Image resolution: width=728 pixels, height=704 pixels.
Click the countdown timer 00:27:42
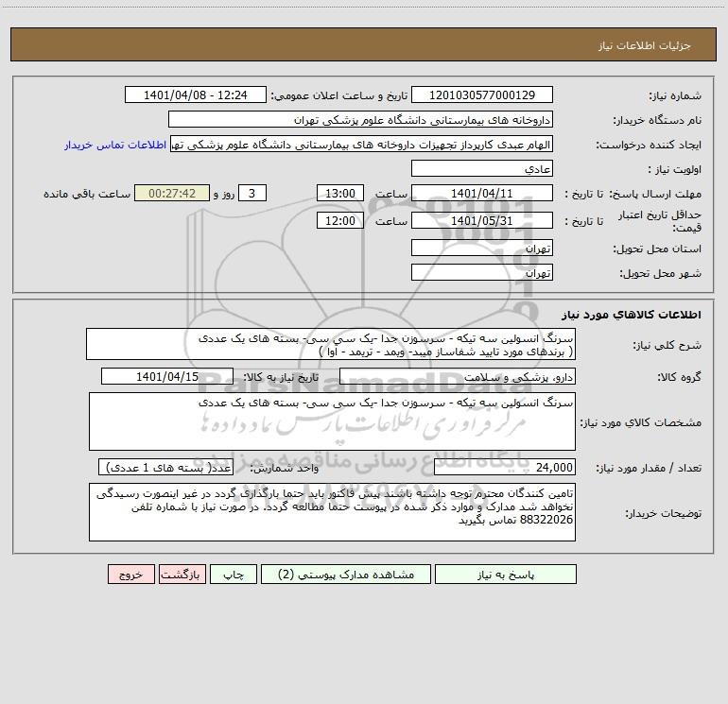click(172, 193)
